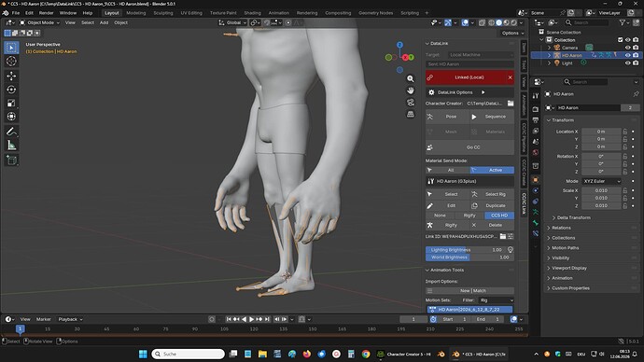The height and width of the screenshot is (362, 644).
Task: Open the CC/iC Pipeline sidebar tab
Action: (x=524, y=137)
